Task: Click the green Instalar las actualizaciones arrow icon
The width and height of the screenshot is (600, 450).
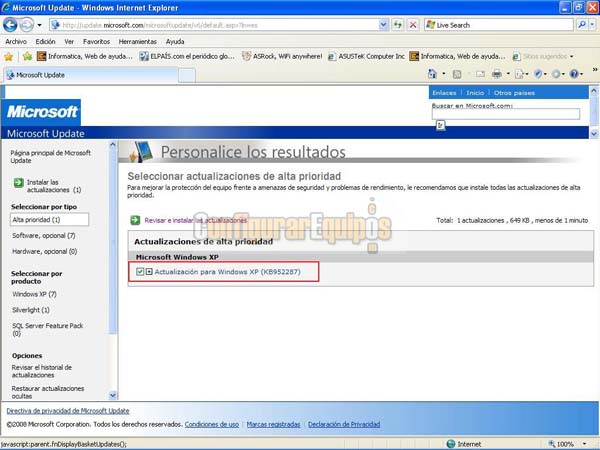Action: pyautogui.click(x=18, y=183)
